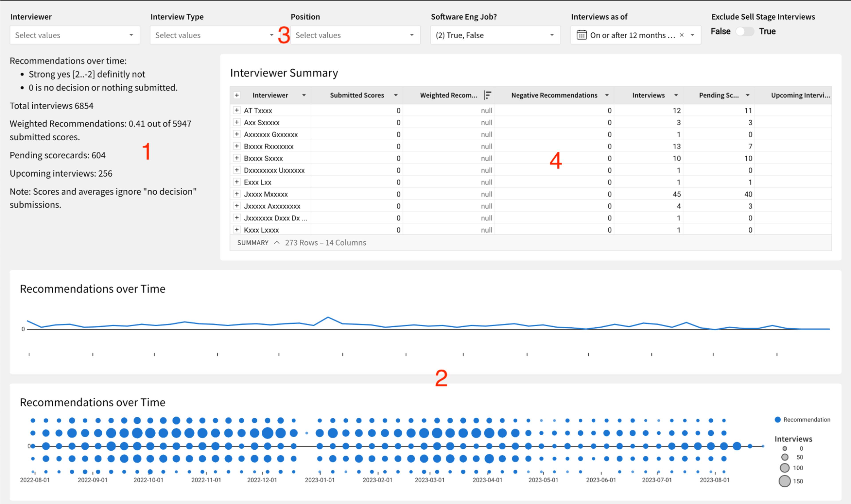Open the Software Eng Job filter dropdown
Viewport: 851px width, 504px height.
496,35
